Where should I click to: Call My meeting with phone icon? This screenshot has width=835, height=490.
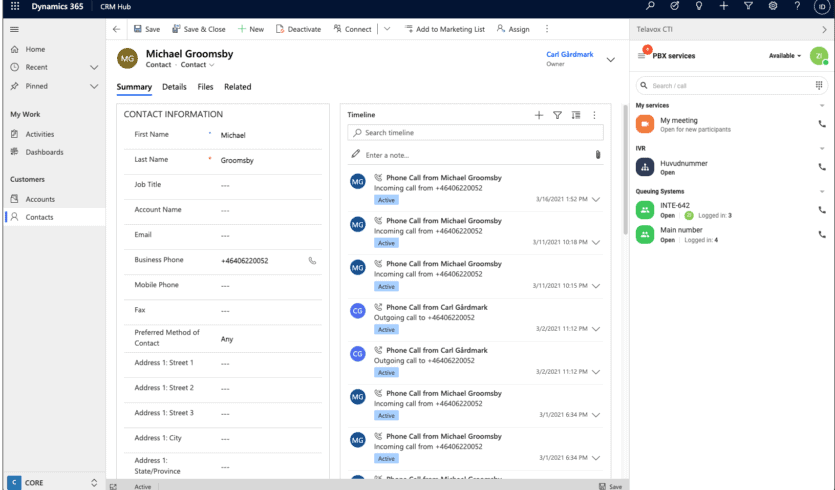pyautogui.click(x=822, y=124)
